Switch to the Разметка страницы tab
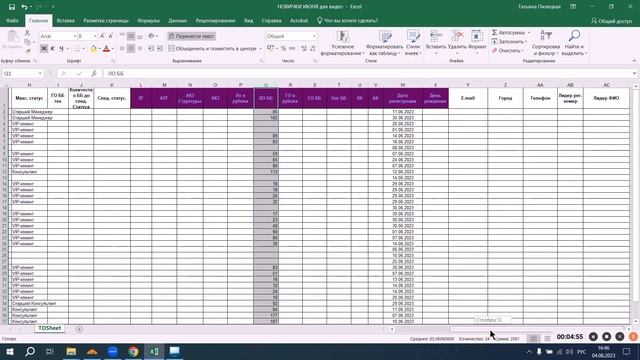Screen dimensions: 640x360 point(106,21)
